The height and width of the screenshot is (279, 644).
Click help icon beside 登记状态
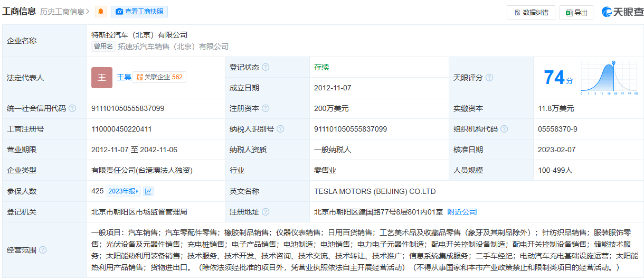click(266, 67)
